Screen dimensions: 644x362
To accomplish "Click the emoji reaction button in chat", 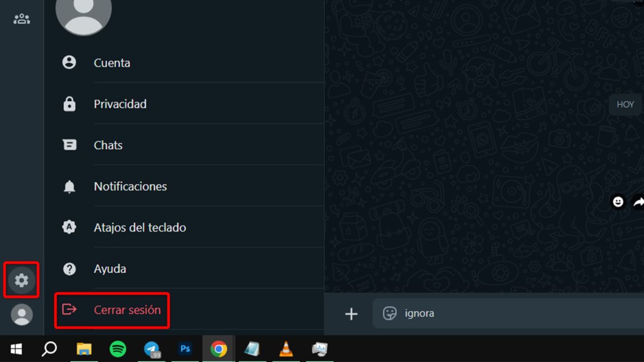I will tap(618, 202).
